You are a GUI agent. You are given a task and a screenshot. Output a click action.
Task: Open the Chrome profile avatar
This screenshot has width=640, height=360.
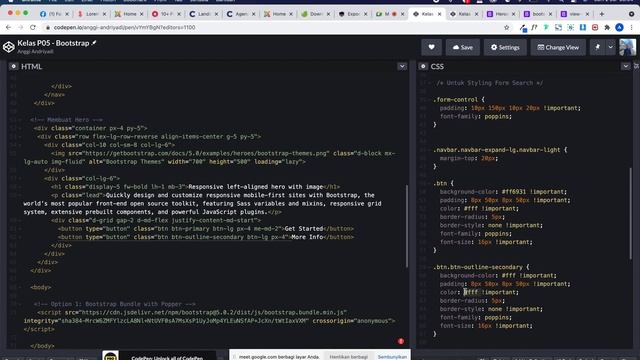pyautogui.click(x=619, y=27)
